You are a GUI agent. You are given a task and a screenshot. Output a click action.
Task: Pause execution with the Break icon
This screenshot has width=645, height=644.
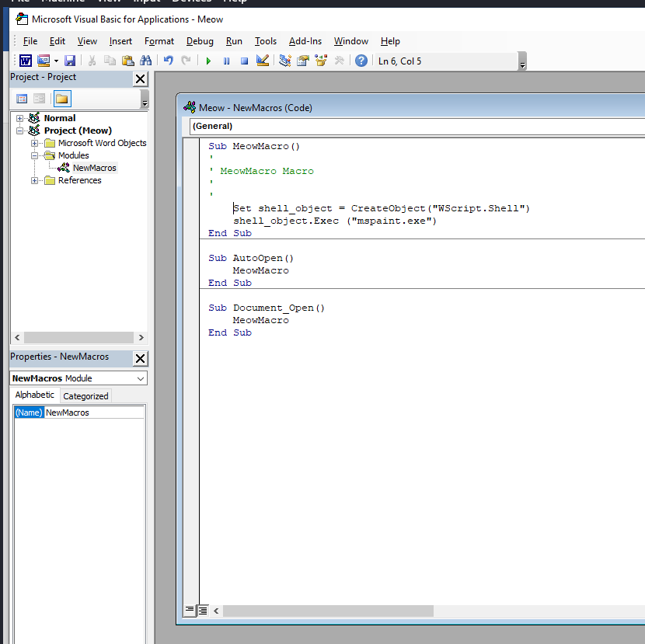[x=226, y=61]
